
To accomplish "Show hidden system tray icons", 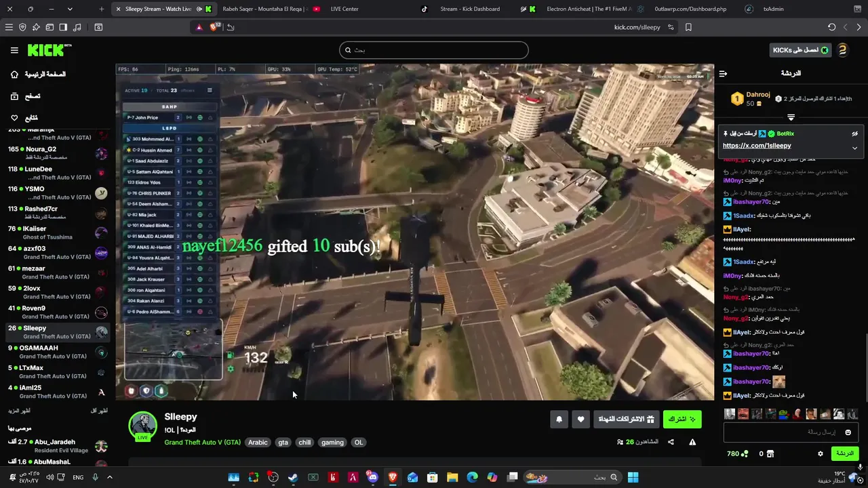I will (x=109, y=477).
